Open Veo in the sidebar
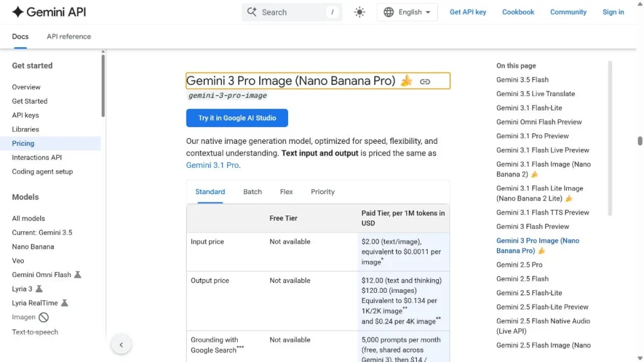 pyautogui.click(x=18, y=261)
